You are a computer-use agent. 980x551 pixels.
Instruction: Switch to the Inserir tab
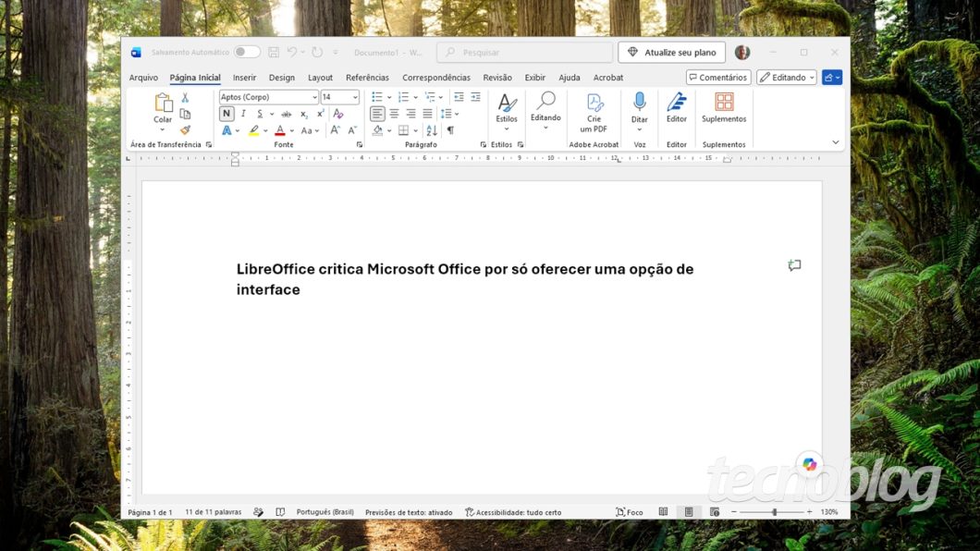coord(244,78)
